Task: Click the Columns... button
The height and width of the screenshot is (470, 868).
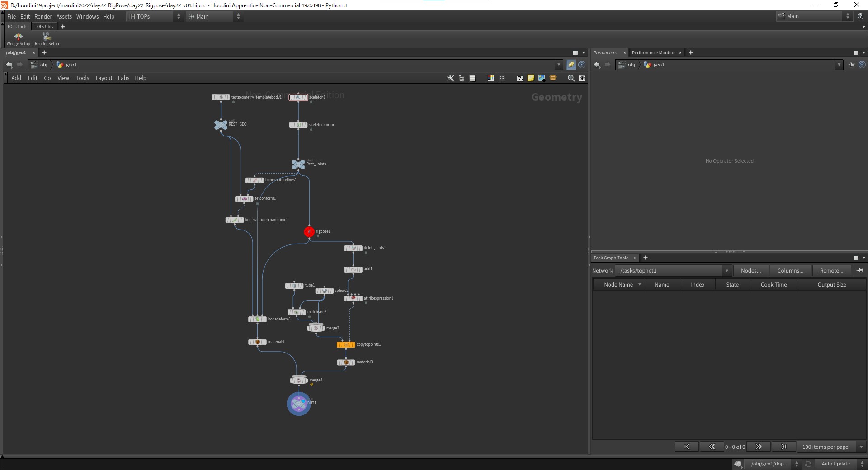Action: pyautogui.click(x=791, y=271)
